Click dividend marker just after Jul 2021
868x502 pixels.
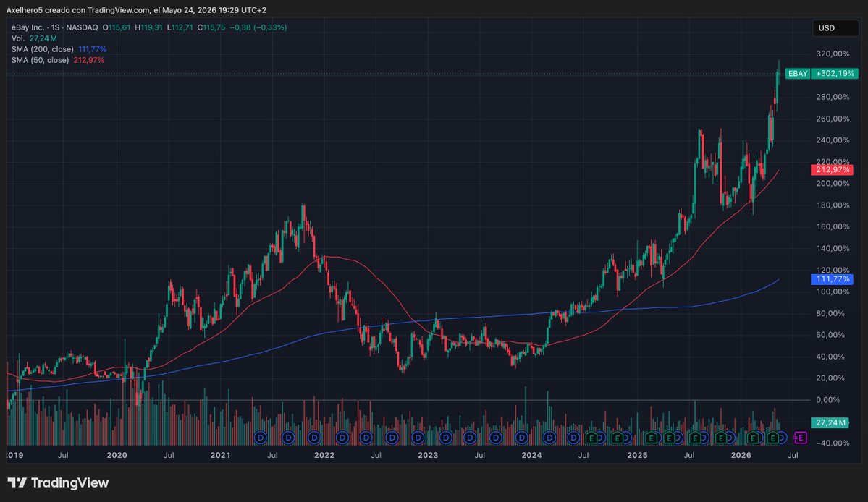click(288, 438)
